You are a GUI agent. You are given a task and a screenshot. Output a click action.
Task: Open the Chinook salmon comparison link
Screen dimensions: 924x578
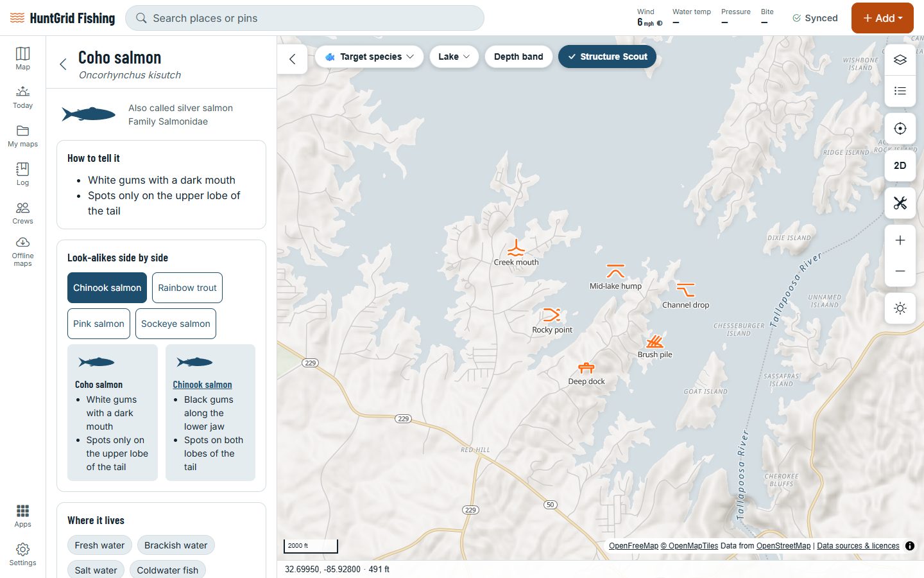pos(202,385)
